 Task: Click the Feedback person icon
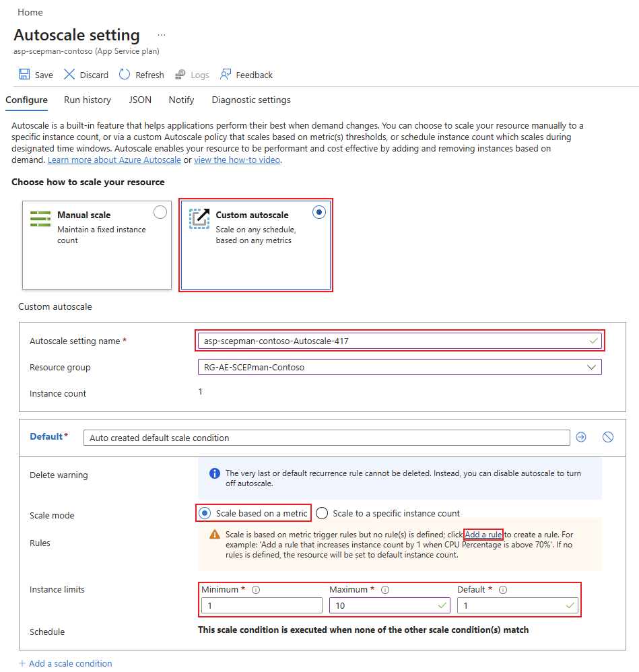pos(226,75)
